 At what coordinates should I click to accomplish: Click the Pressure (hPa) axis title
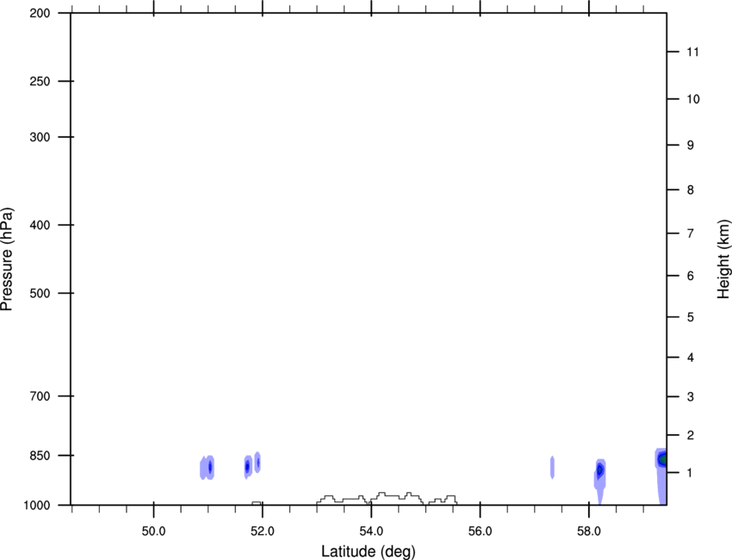click(x=7, y=259)
